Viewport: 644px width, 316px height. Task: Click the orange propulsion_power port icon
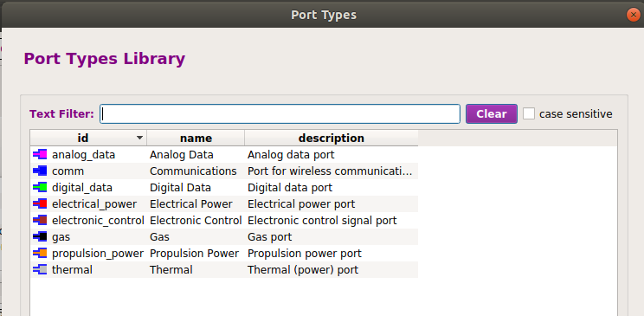tap(40, 253)
